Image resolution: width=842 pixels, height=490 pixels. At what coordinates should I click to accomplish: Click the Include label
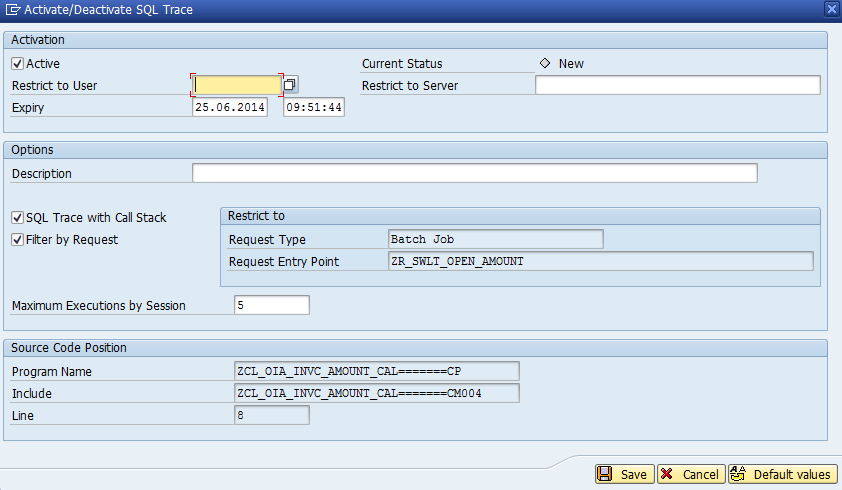coord(32,394)
